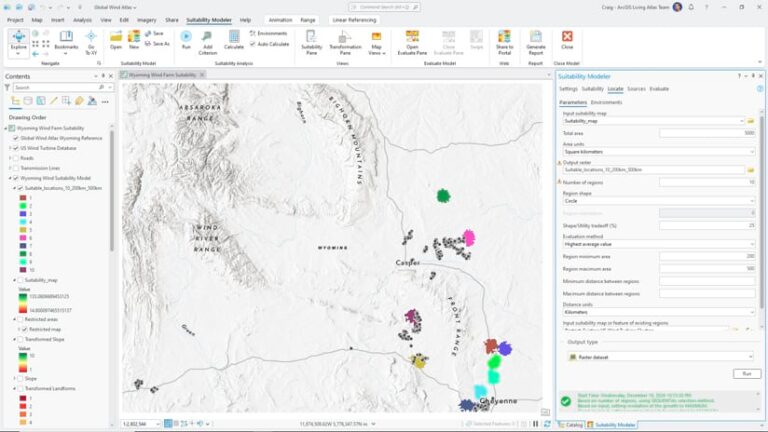Enable Suitability_map layer checkbox
Viewport: 768px width, 432px height.
pyautogui.click(x=20, y=280)
